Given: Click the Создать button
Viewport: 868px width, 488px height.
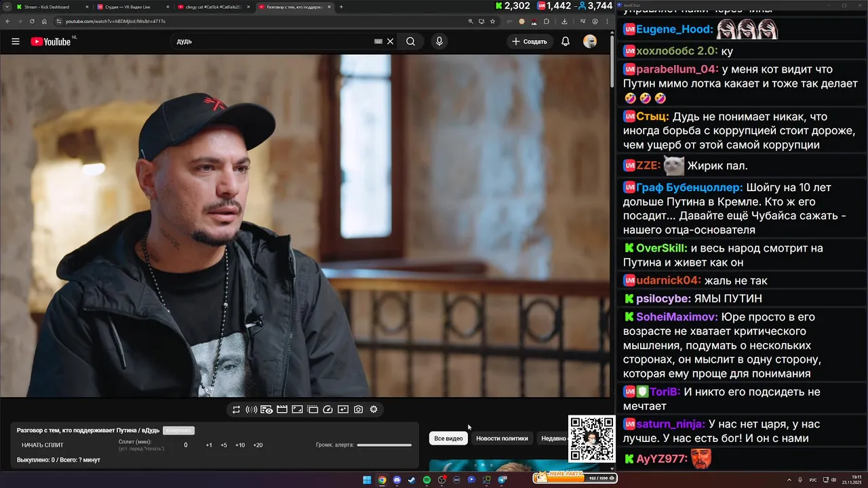Looking at the screenshot, I should 530,41.
